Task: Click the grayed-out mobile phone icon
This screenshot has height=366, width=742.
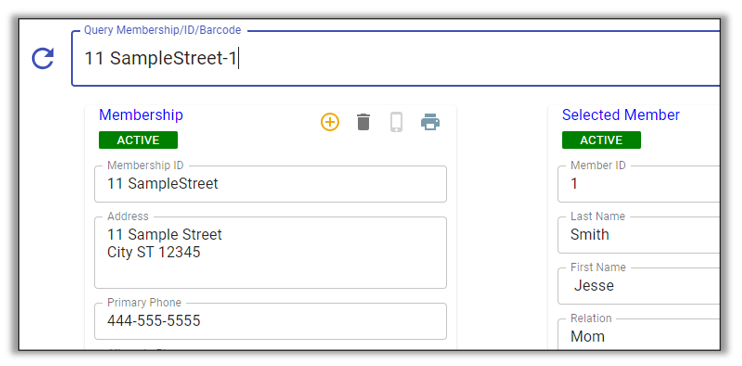Action: 396,122
